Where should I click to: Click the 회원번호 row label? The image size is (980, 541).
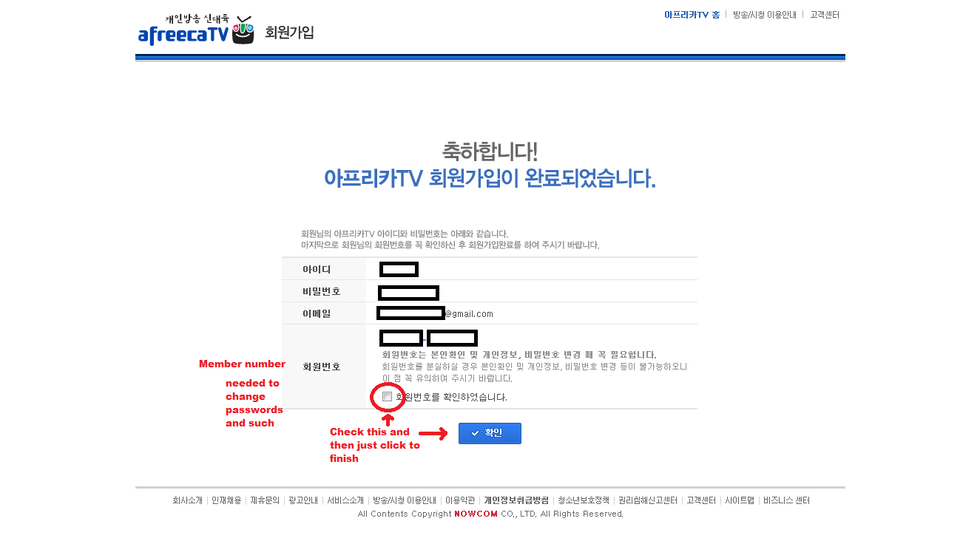coord(321,367)
